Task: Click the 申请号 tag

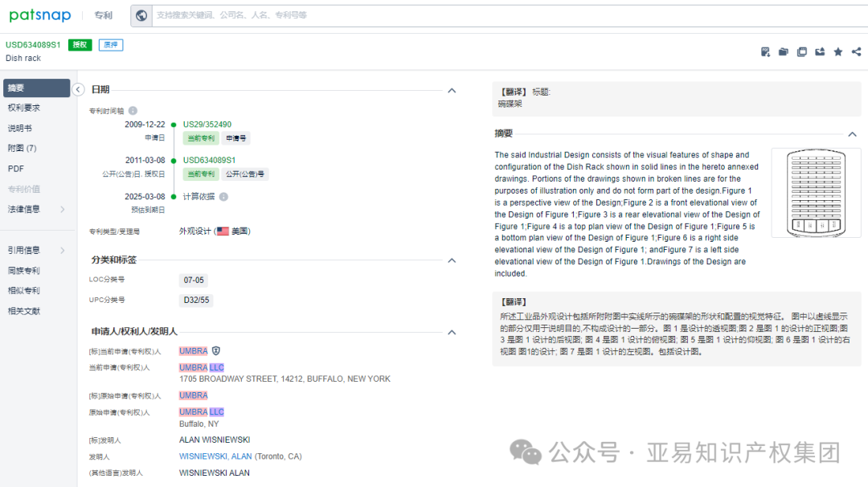Action: [x=235, y=138]
